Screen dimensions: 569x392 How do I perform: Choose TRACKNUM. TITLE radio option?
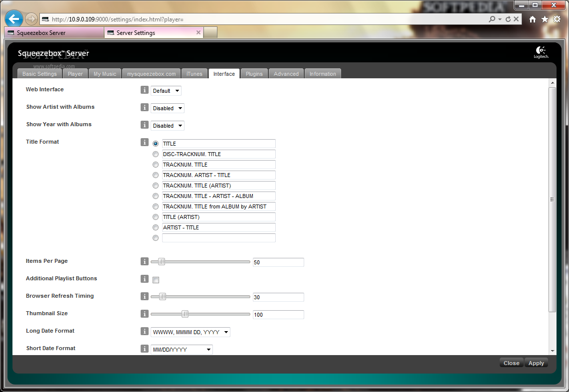[x=156, y=165]
